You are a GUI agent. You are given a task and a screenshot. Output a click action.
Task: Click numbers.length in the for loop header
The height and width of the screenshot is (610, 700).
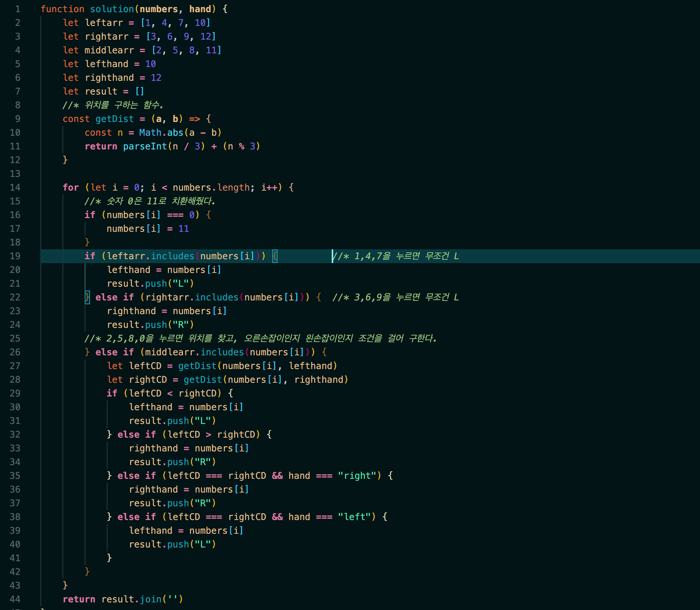pyautogui.click(x=211, y=188)
